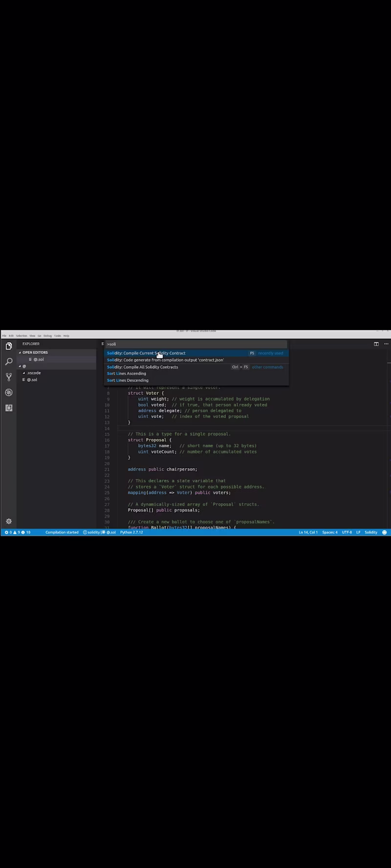Choose Sort Lines Descending command
Screen dimensions: 391x868
tap(196, 380)
